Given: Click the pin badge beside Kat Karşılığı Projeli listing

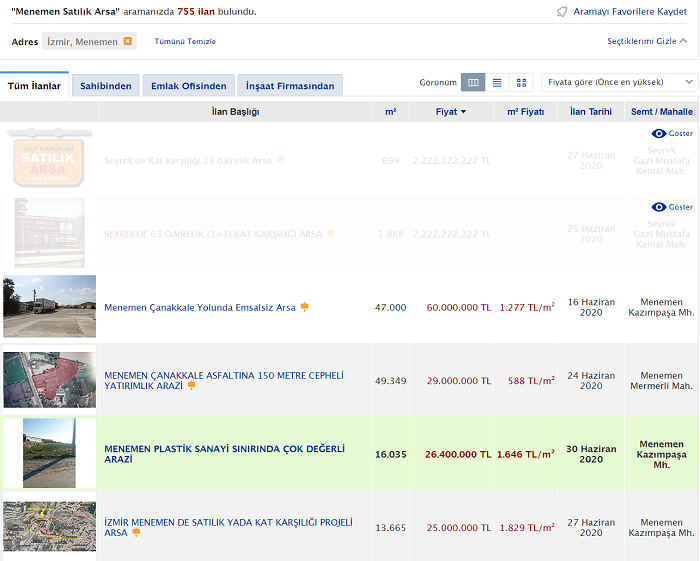Looking at the screenshot, I should coord(137,533).
